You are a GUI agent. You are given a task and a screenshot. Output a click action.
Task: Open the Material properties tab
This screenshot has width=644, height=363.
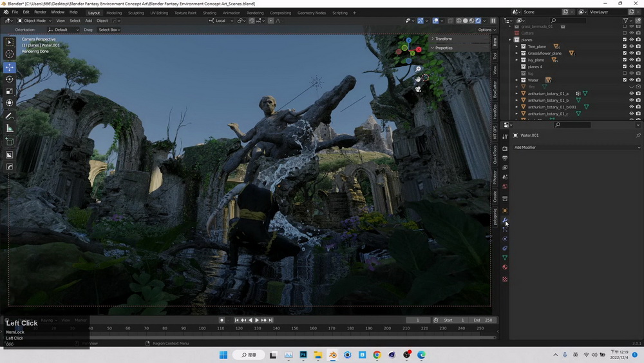(505, 267)
